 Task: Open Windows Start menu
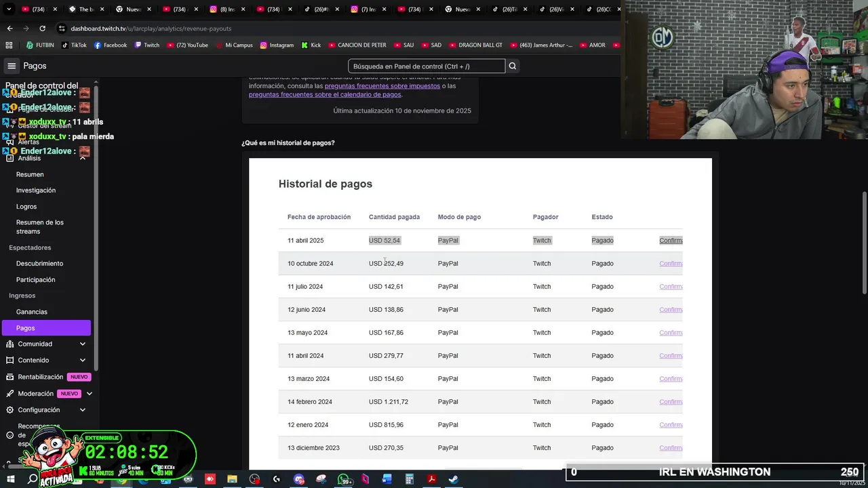tap(10, 479)
